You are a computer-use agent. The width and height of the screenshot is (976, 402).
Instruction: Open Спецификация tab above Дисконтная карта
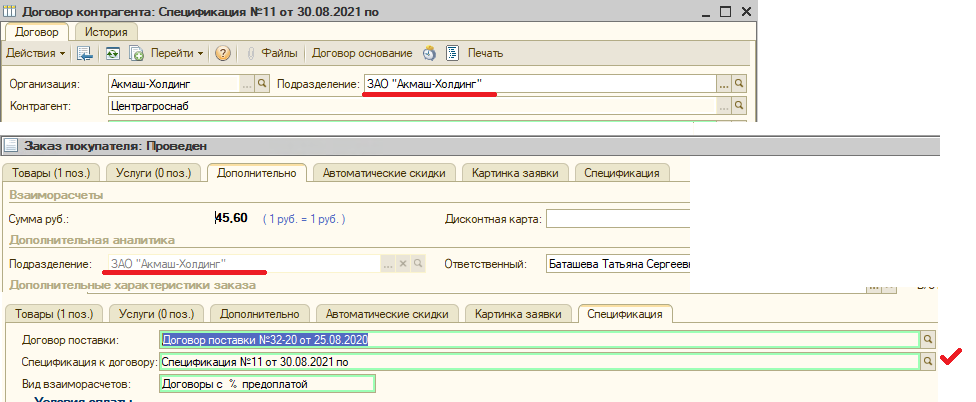[622, 173]
